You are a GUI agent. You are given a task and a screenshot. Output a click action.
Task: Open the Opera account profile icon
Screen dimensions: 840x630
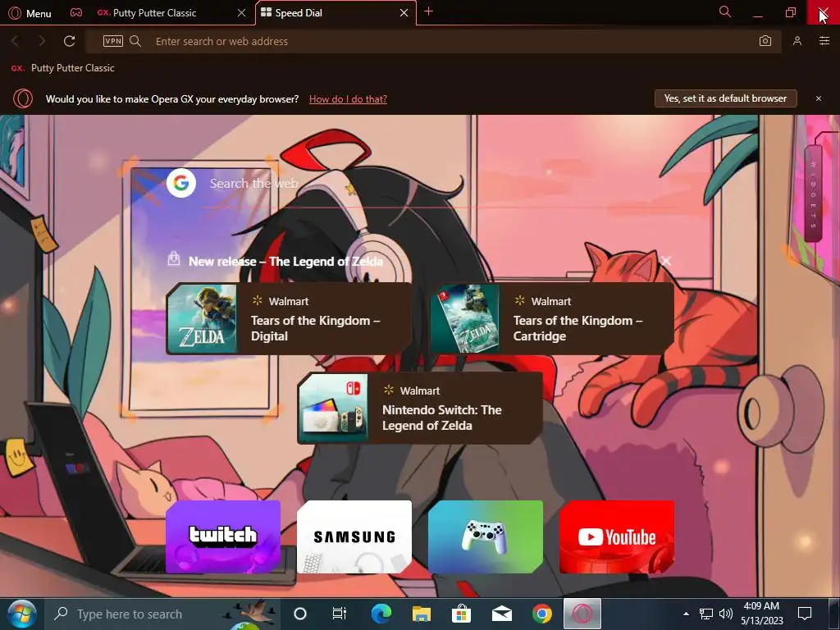coord(797,41)
